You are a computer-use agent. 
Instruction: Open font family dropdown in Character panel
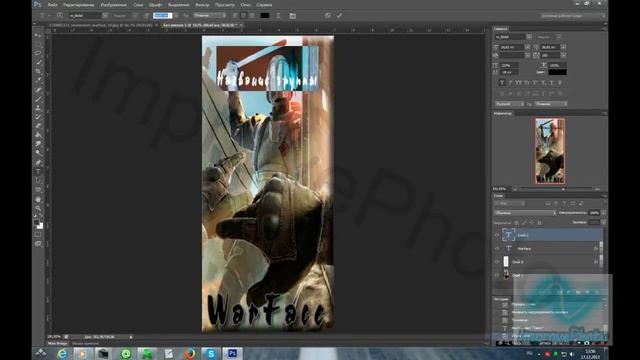tap(529, 37)
